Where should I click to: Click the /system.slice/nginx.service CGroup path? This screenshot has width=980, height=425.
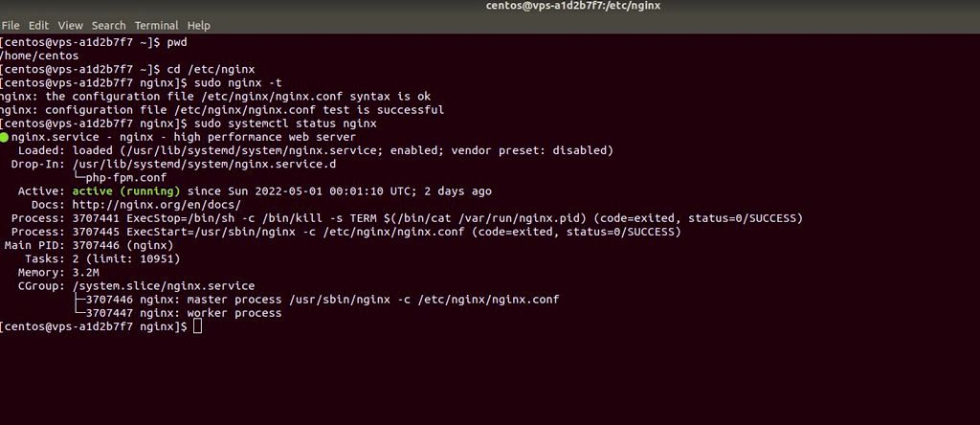164,285
